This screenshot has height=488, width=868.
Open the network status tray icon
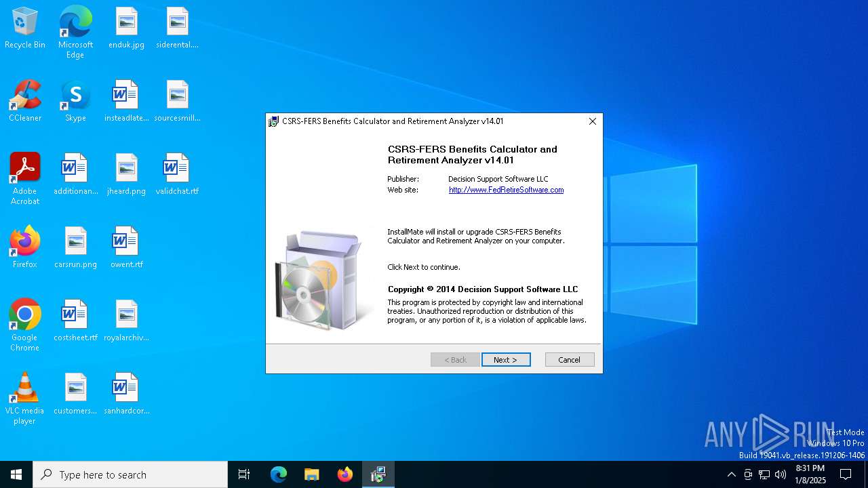764,474
